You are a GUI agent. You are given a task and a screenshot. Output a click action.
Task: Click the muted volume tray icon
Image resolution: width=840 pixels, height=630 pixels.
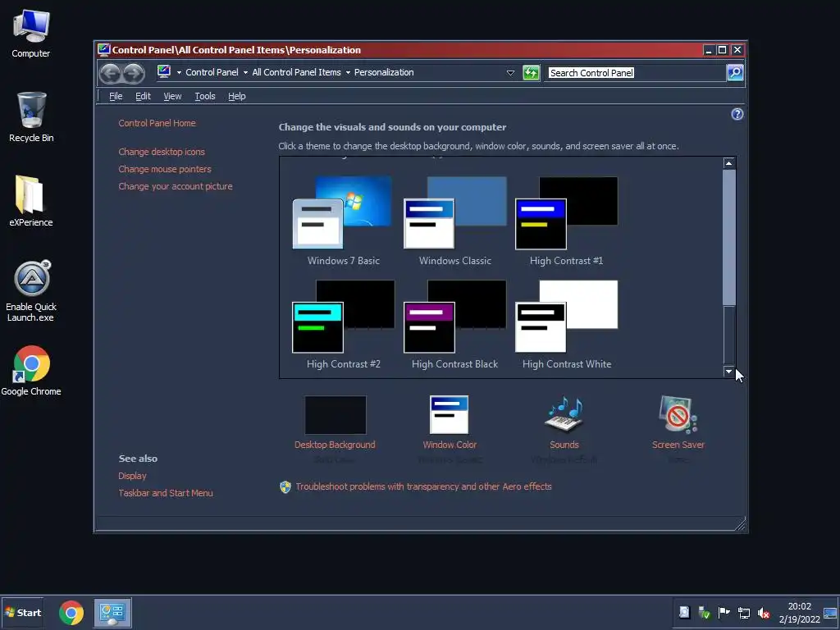pos(764,613)
